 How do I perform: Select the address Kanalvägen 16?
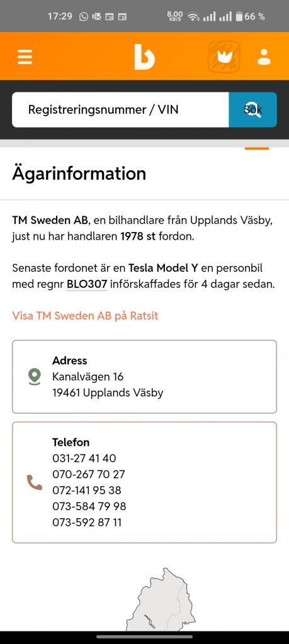click(88, 377)
